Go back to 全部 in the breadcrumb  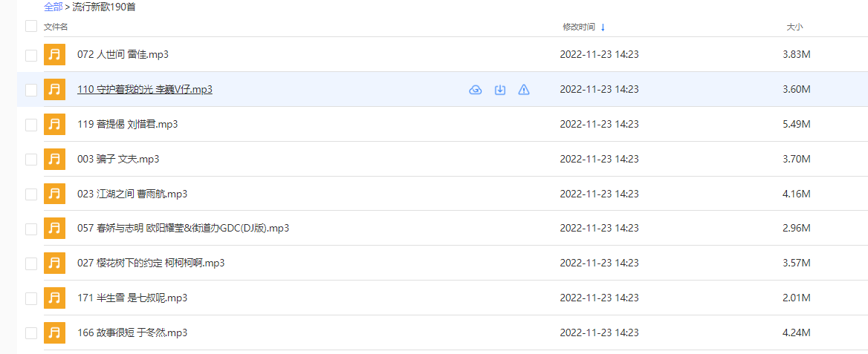[x=54, y=7]
